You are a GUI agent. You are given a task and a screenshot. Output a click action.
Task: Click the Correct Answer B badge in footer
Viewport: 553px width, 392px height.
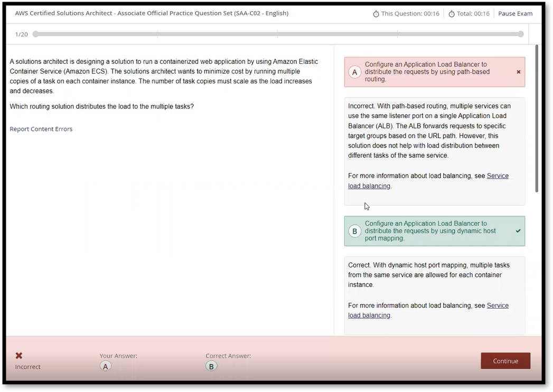(x=211, y=366)
